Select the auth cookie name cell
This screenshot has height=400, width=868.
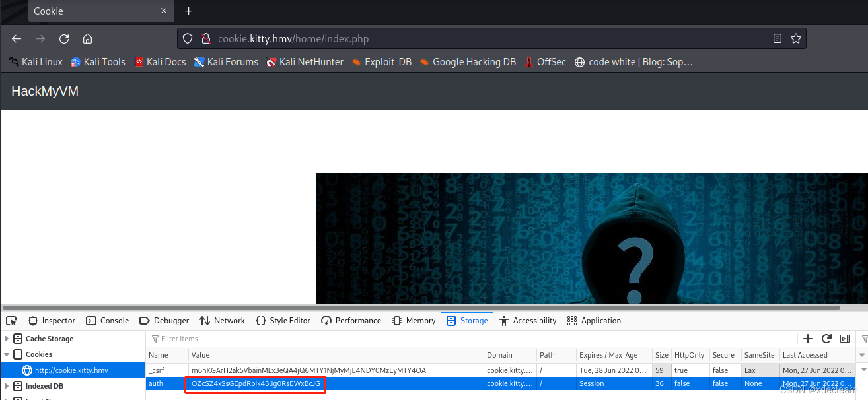pyautogui.click(x=166, y=383)
